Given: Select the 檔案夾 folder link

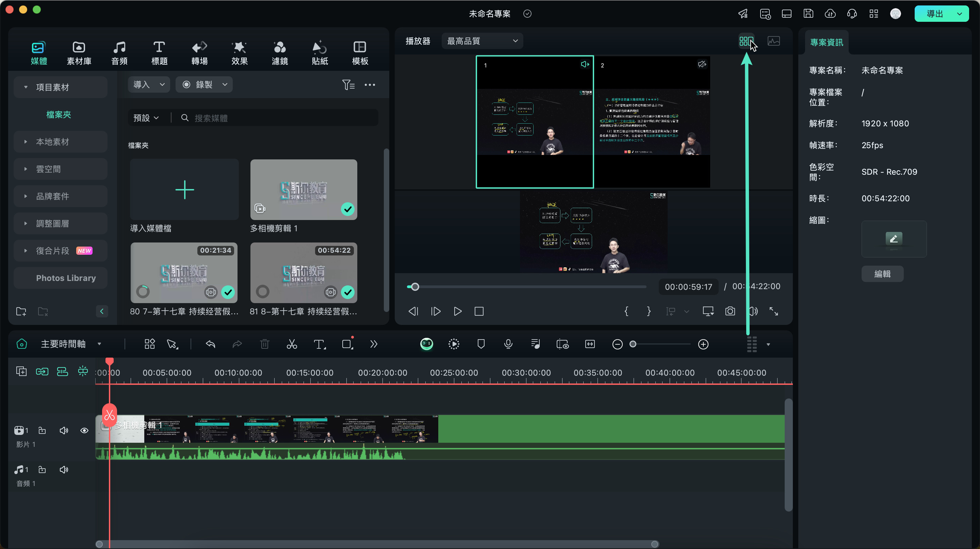Looking at the screenshot, I should tap(59, 114).
